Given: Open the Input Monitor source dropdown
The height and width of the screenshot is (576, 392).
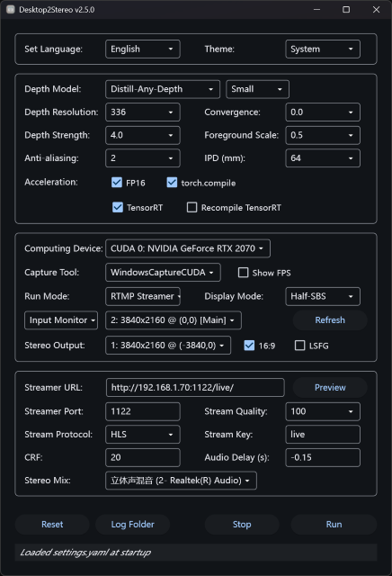Looking at the screenshot, I should click(61, 320).
